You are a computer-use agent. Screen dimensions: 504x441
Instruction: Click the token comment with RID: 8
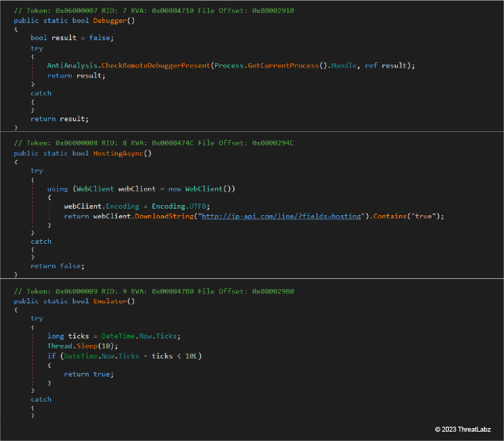click(x=153, y=143)
